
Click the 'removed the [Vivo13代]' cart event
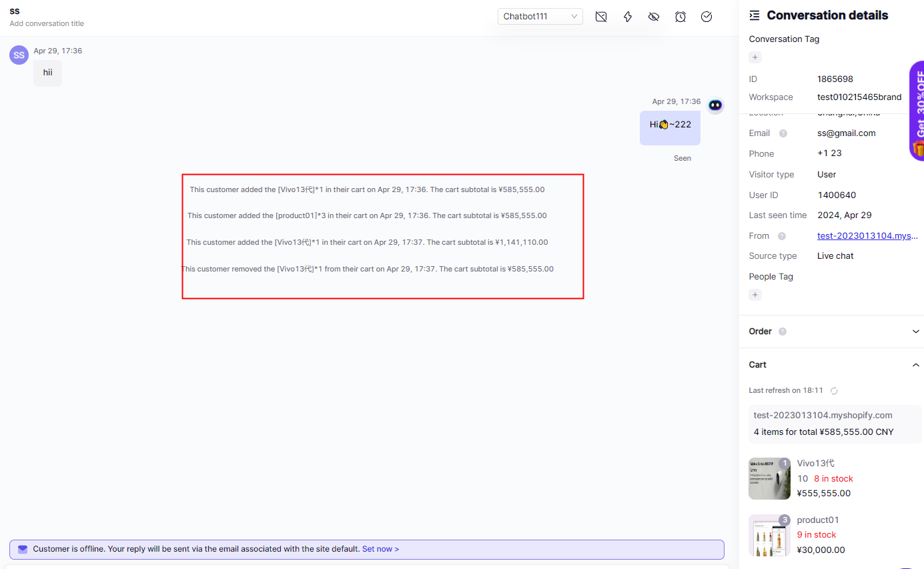coord(367,269)
